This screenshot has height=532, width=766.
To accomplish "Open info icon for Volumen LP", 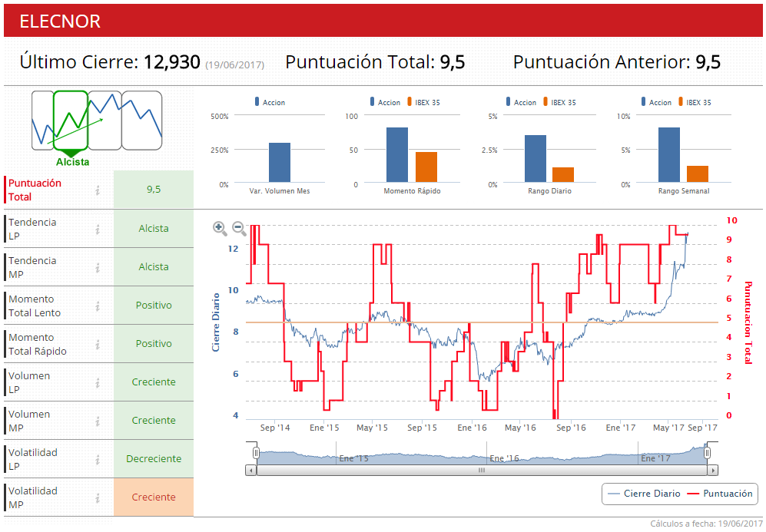I will tap(98, 382).
